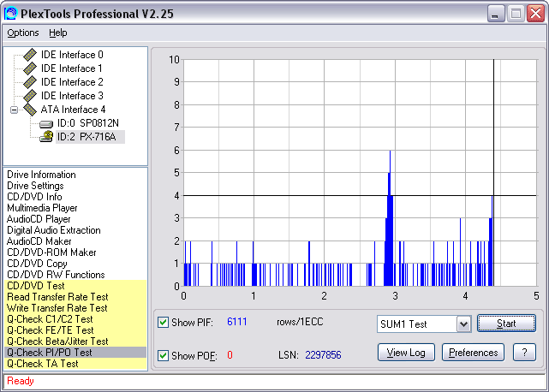Start the SUM1 test
The width and height of the screenshot is (549, 392).
(x=506, y=324)
